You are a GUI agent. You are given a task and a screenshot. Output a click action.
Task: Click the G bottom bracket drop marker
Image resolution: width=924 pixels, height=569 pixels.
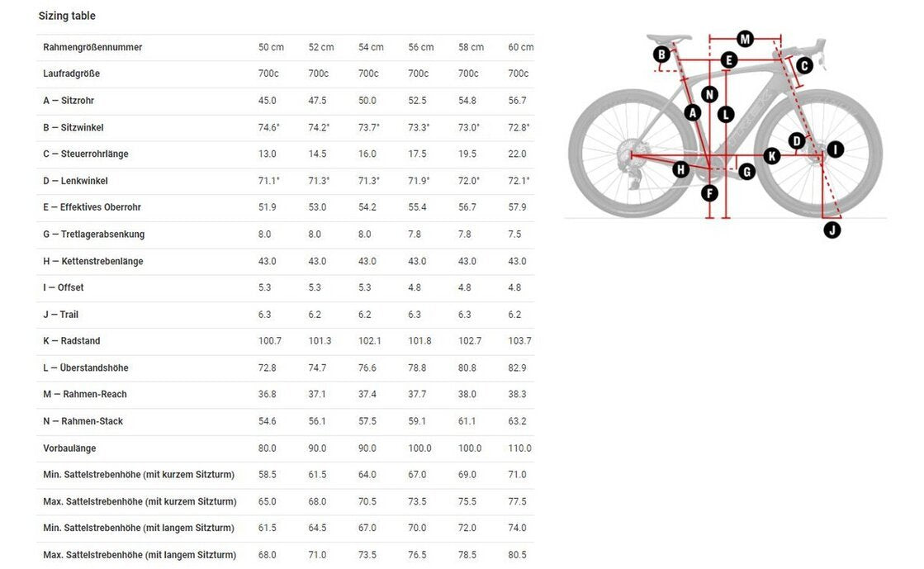pyautogui.click(x=747, y=172)
